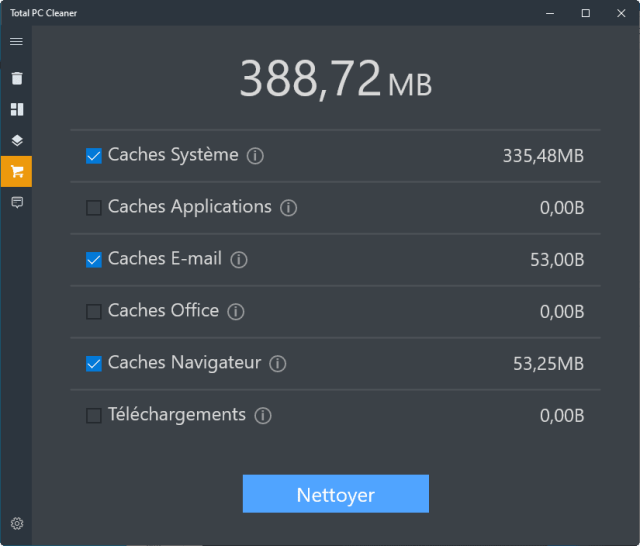Open the settings gear in sidebar
The height and width of the screenshot is (546, 640).
click(17, 523)
